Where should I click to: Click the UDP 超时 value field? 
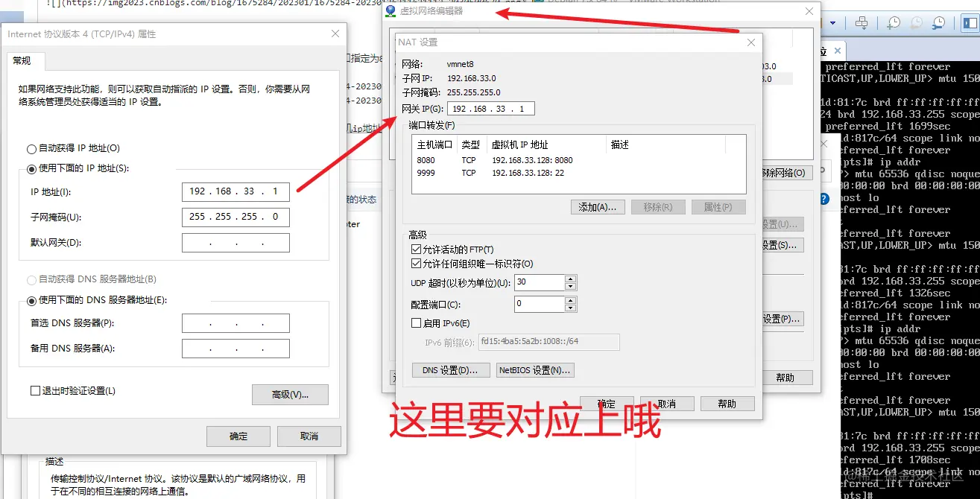[x=540, y=282]
